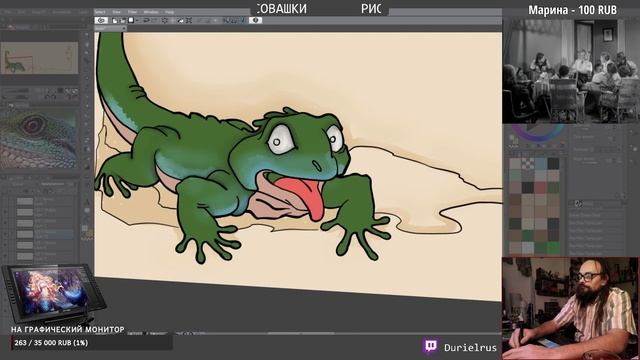This screenshot has width=640, height=360.
Task: Pick the red swatch in color set
Action: point(540,188)
